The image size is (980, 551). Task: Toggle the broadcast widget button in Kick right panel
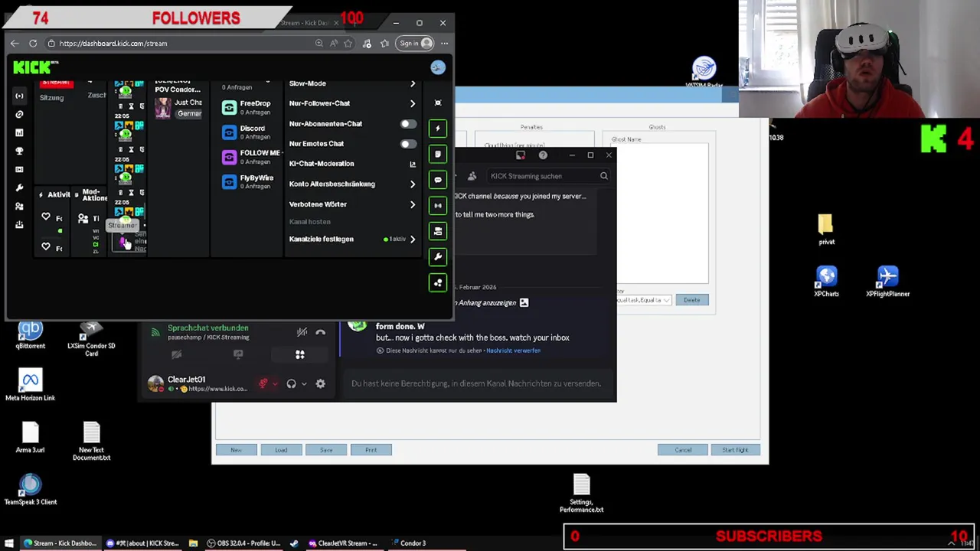point(438,205)
